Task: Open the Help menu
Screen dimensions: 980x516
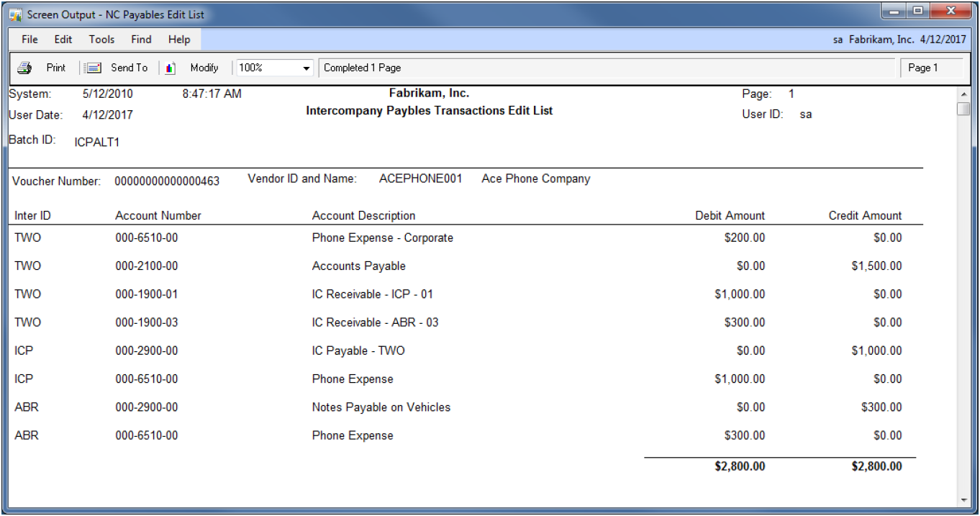Action: pos(179,40)
